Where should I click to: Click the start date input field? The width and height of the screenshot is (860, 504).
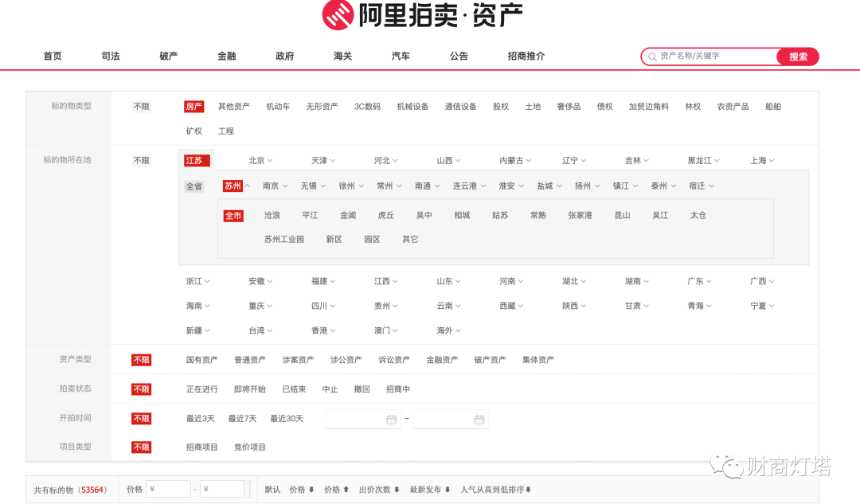(x=362, y=420)
